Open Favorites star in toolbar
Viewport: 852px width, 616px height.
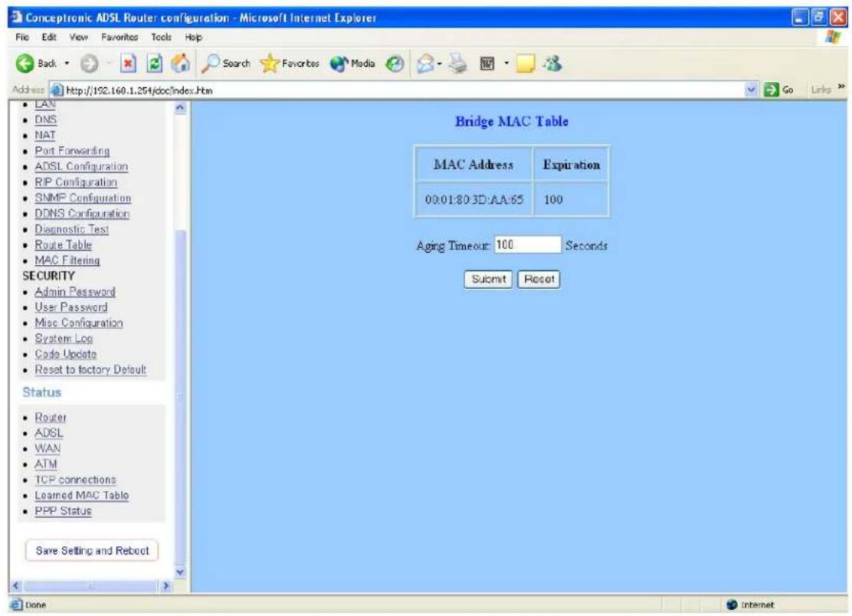pyautogui.click(x=290, y=64)
